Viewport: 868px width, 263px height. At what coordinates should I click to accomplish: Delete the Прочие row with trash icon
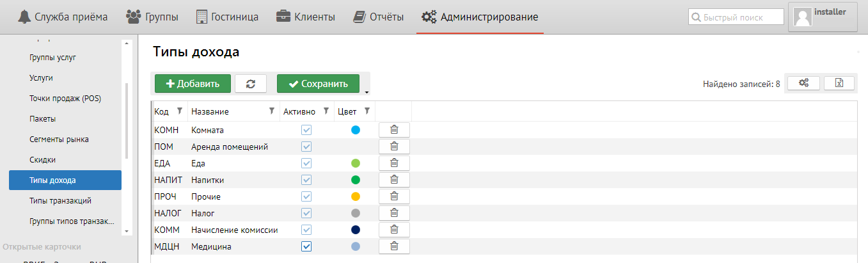(394, 196)
